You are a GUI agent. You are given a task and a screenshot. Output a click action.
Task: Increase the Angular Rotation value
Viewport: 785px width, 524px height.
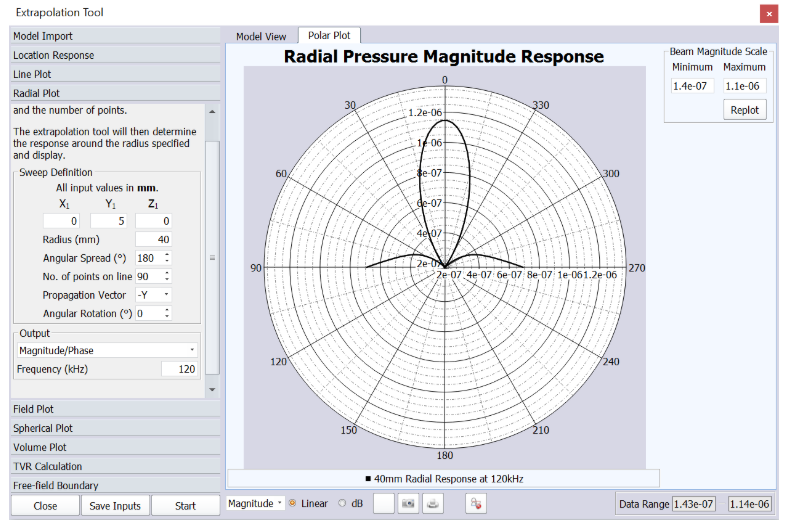pyautogui.click(x=167, y=310)
